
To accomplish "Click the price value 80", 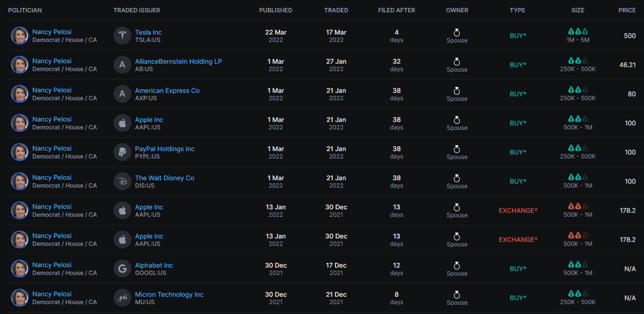I will 632,94.
